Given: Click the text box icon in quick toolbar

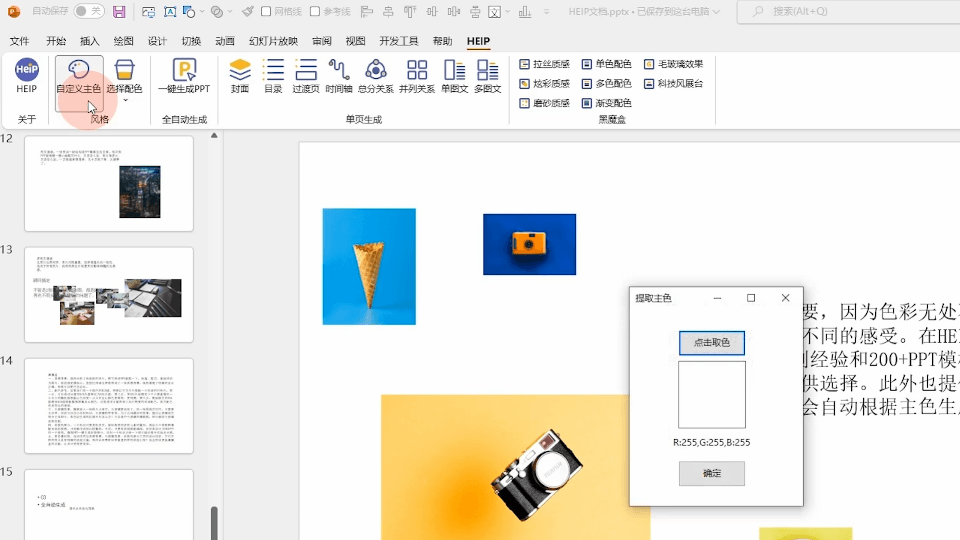Looking at the screenshot, I should point(170,12).
